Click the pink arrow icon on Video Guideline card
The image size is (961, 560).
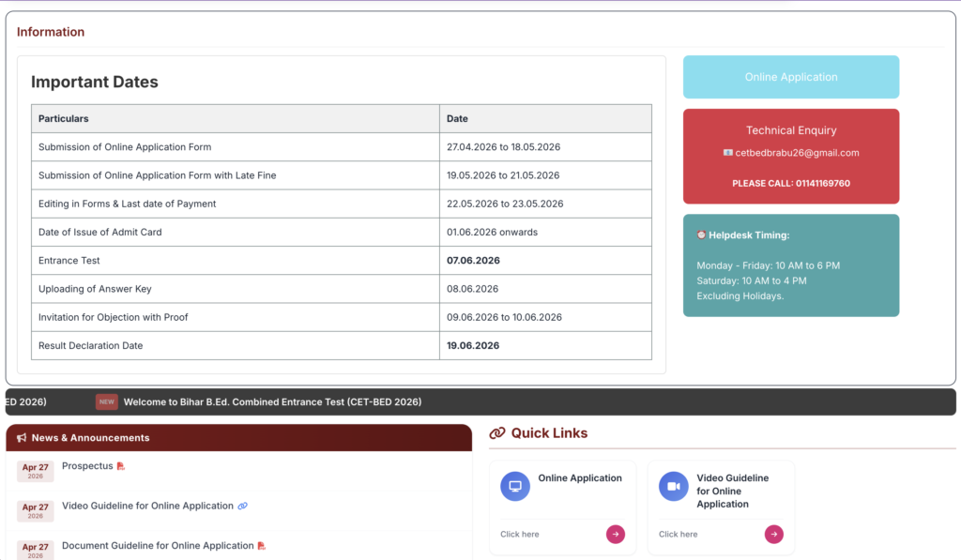773,534
